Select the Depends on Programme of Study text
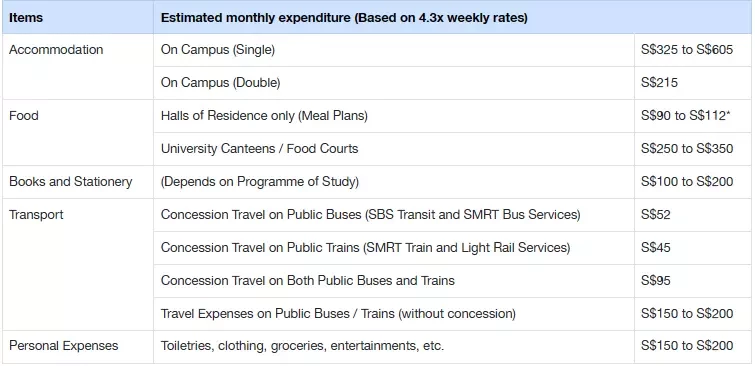 tap(260, 182)
